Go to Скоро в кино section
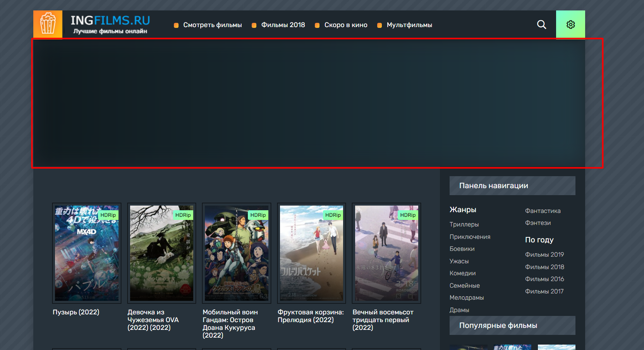644x350 pixels. pos(345,25)
